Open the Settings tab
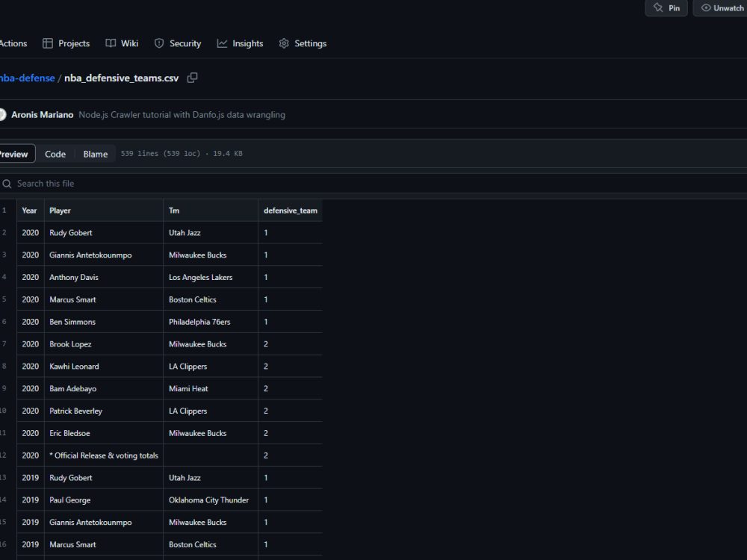This screenshot has height=560, width=747. coord(303,43)
